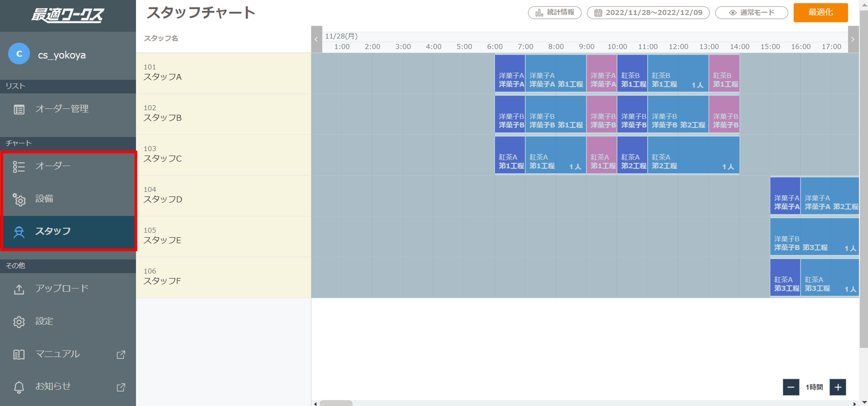This screenshot has height=406, width=868.
Task: Click スタッフB's 洋菓子B 第1工程 block
Action: [556, 114]
